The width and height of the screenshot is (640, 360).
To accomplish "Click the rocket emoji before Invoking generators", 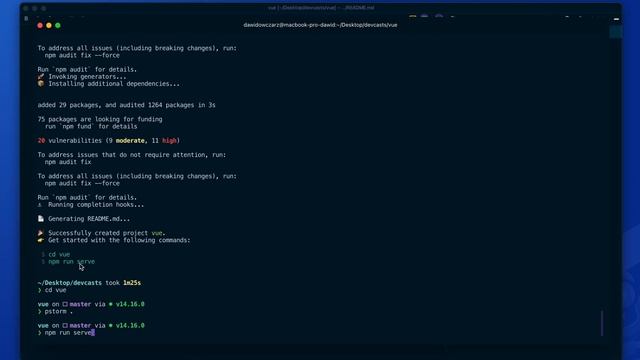I will click(x=41, y=76).
